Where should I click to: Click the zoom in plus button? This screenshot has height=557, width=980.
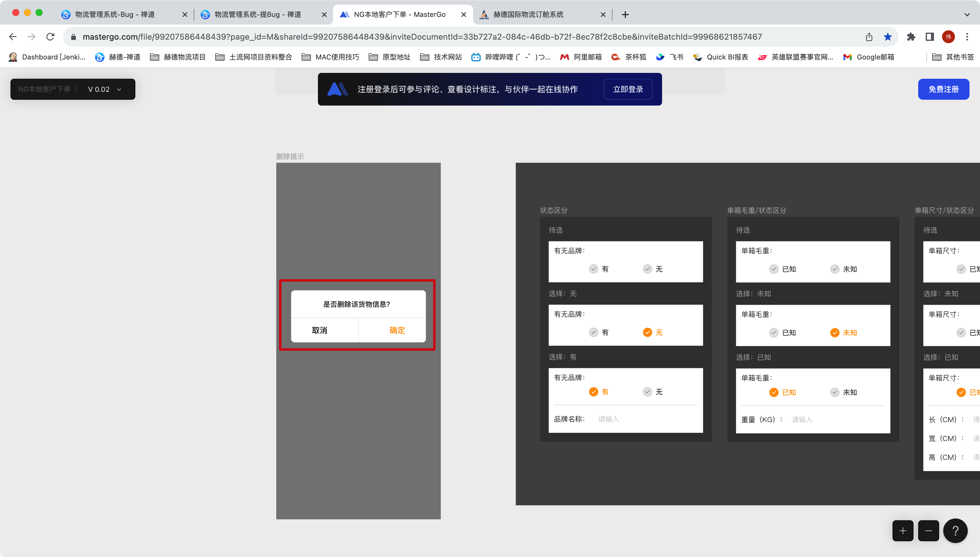903,530
